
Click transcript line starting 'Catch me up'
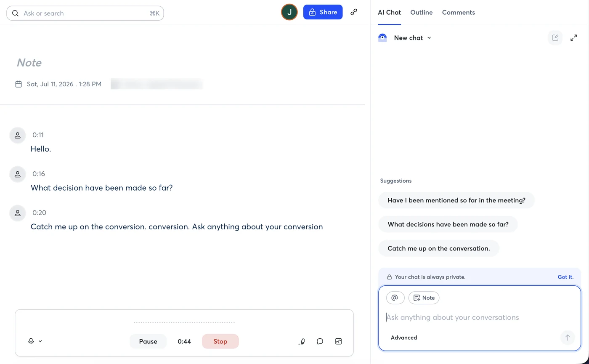tap(177, 227)
